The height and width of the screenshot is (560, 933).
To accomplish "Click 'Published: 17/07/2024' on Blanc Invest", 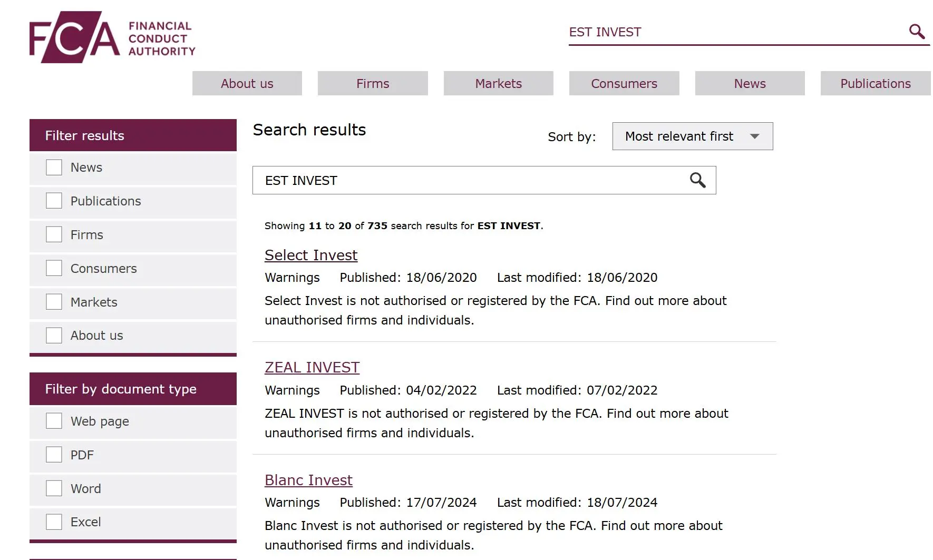I will 408,503.
